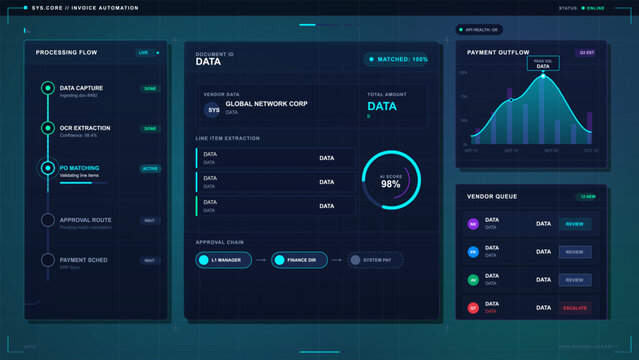Click the red Escalate button
This screenshot has height=360, width=639.
(x=575, y=308)
